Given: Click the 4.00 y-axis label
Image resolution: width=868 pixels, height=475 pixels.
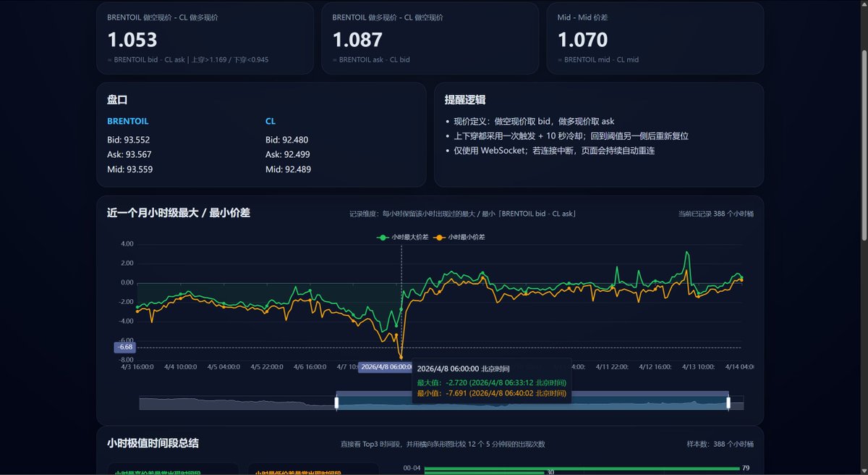Looking at the screenshot, I should tap(127, 243).
